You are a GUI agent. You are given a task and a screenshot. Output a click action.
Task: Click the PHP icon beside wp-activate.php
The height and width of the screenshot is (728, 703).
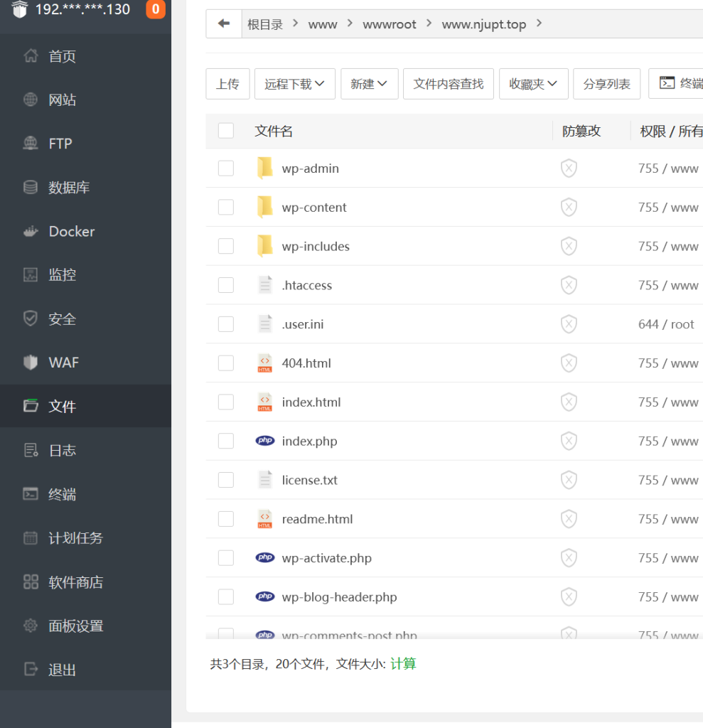(x=264, y=558)
